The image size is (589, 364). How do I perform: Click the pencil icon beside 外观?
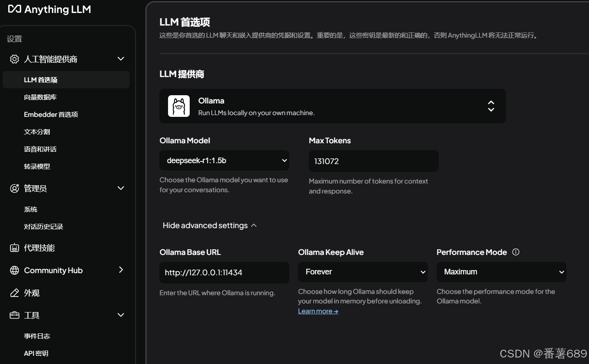(14, 293)
